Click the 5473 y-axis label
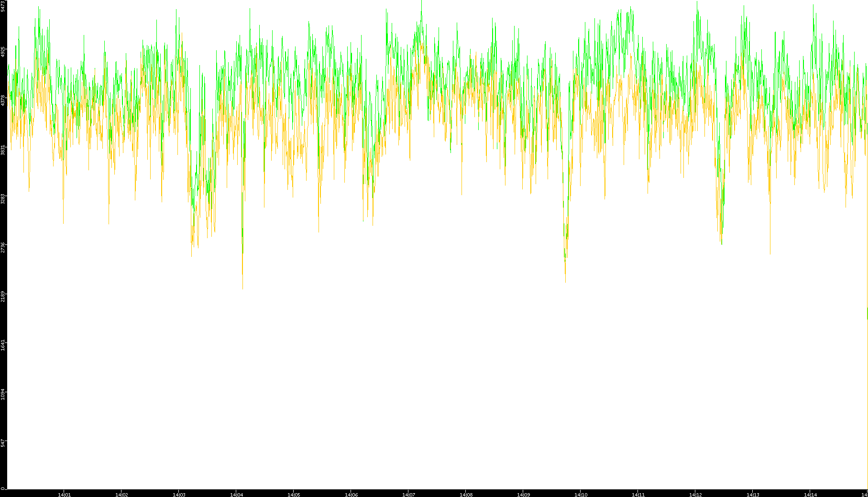Screen dimensions: 868x497 3,6
